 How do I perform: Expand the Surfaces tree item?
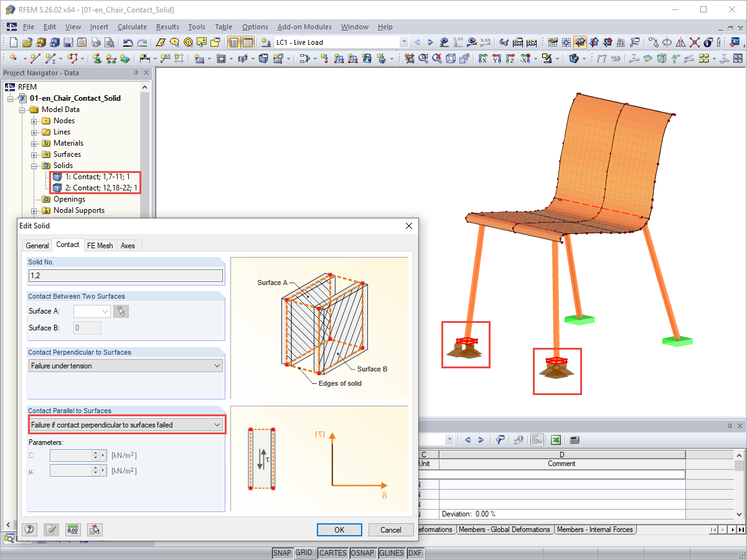(34, 154)
